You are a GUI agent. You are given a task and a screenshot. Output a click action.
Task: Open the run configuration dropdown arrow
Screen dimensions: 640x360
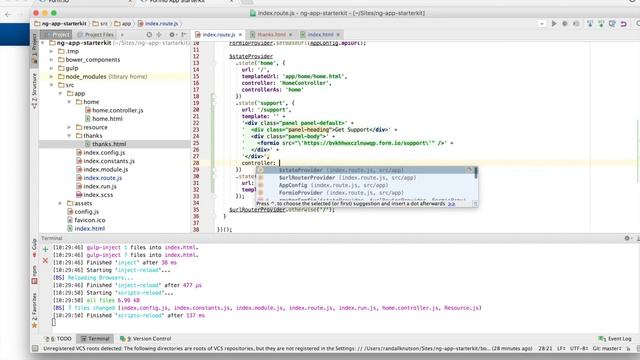(x=542, y=24)
